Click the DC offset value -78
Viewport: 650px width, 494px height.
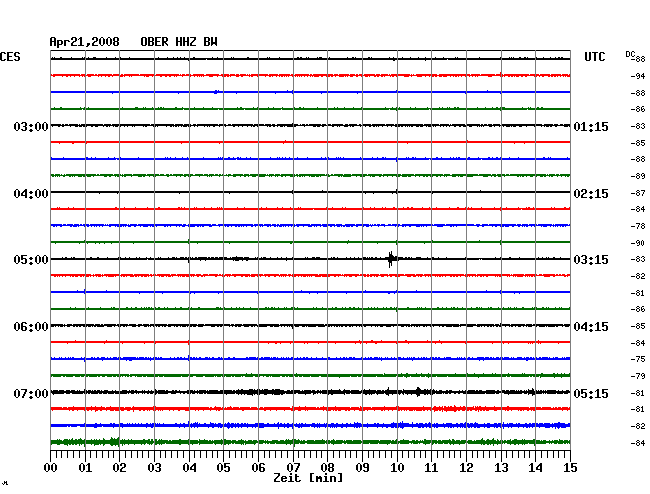pyautogui.click(x=638, y=226)
